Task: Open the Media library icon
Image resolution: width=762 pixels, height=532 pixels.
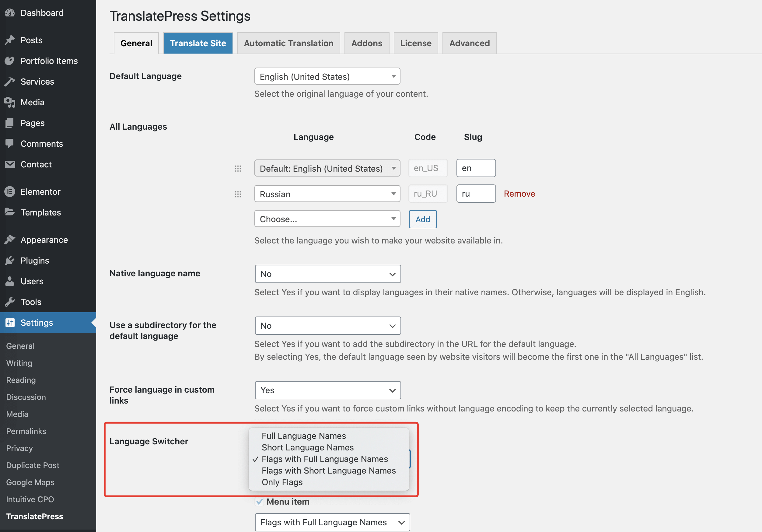Action: click(x=10, y=102)
